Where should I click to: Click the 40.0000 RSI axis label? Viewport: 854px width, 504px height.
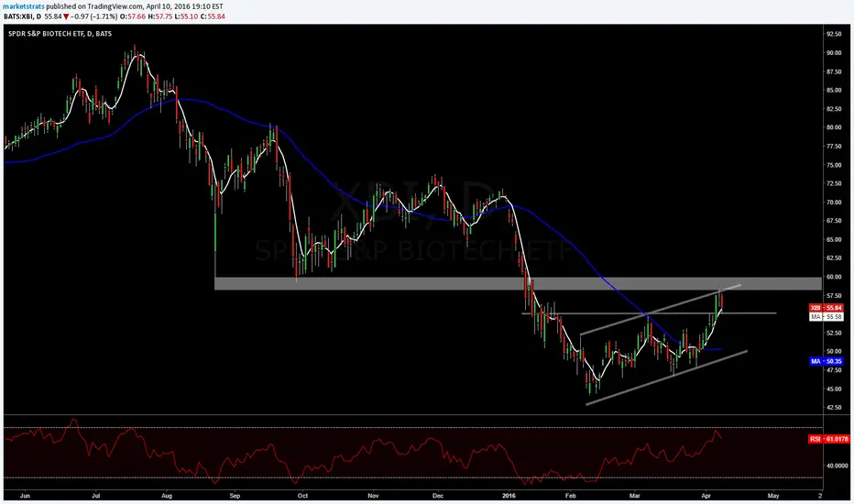coord(838,466)
